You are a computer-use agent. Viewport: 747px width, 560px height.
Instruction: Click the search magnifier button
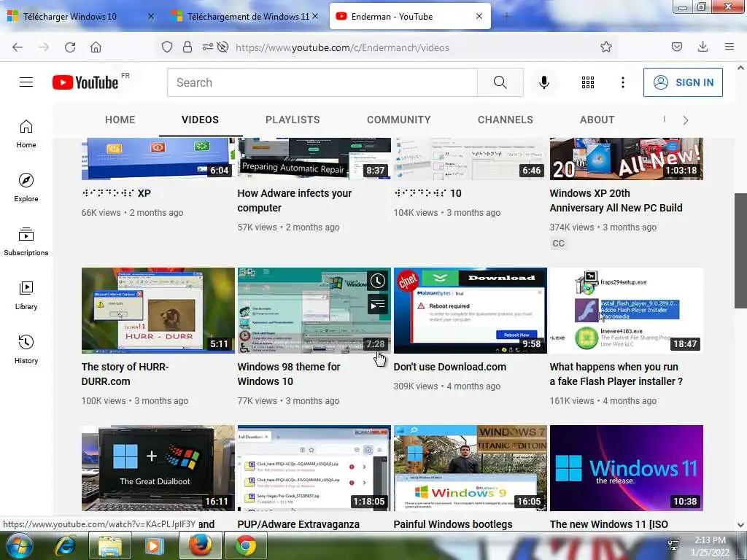click(500, 82)
